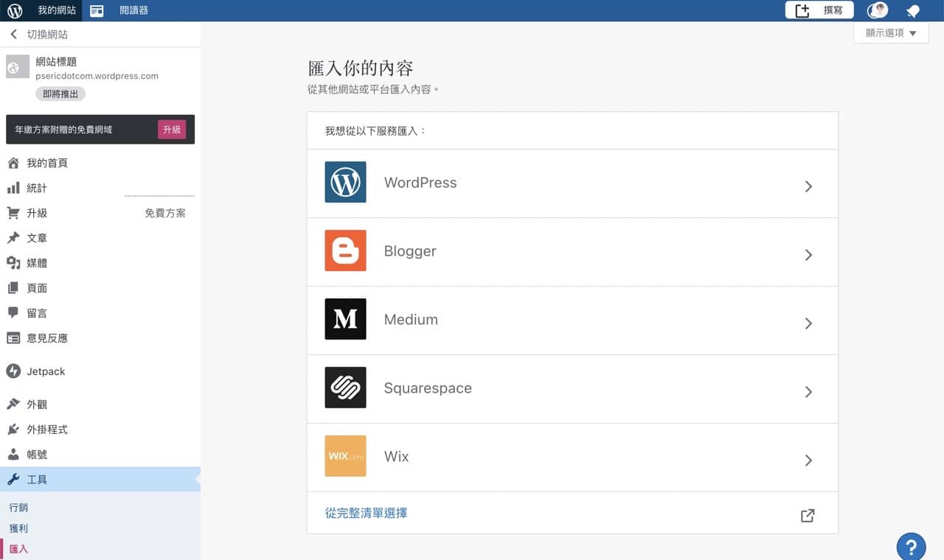Expand the 顯示選項 dropdown
This screenshot has height=560, width=944.
coord(891,33)
